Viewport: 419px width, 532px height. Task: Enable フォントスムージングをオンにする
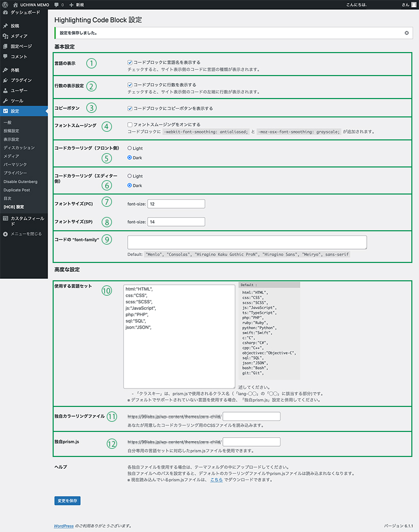coord(130,125)
